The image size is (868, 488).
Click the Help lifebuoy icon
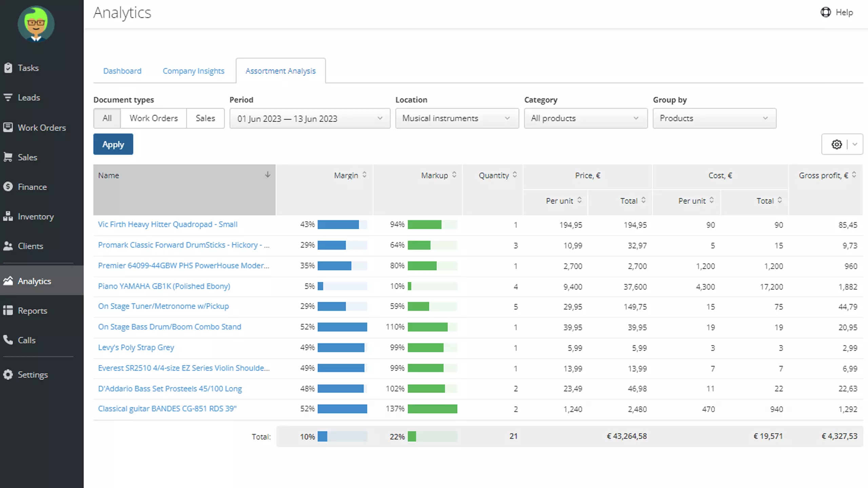coord(825,12)
